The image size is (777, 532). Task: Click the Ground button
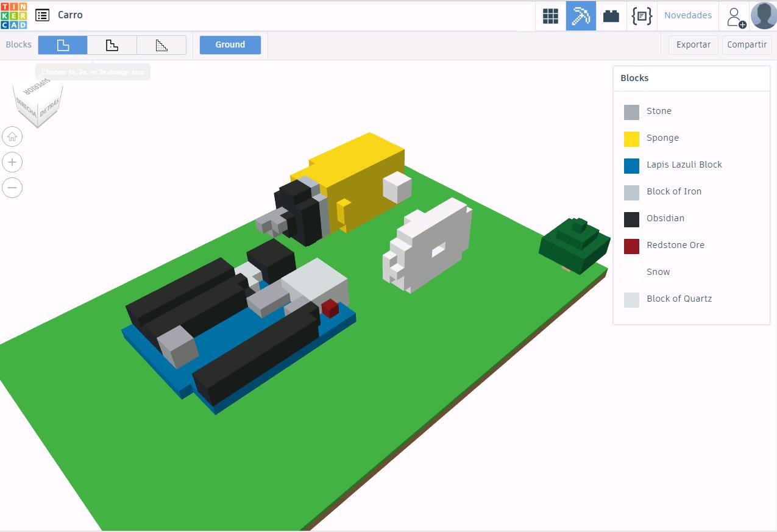pos(230,44)
